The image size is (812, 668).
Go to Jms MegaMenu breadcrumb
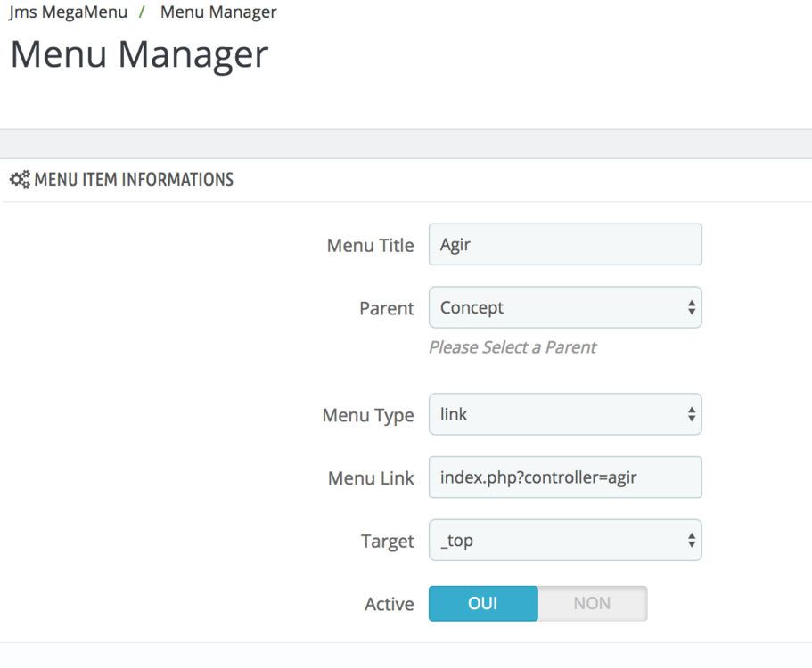coord(68,12)
